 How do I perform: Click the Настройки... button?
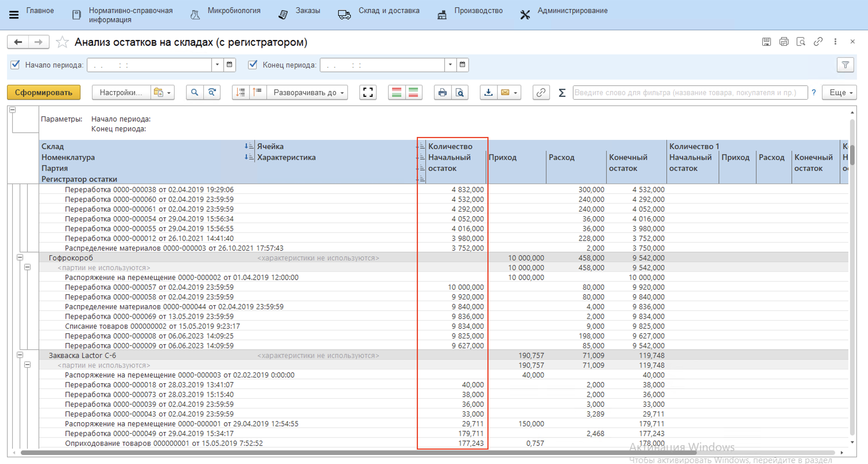(121, 92)
